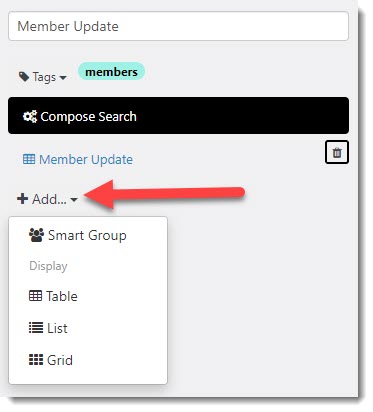The image size is (373, 412).
Task: Click the plus icon beside Add
Action: click(x=22, y=199)
